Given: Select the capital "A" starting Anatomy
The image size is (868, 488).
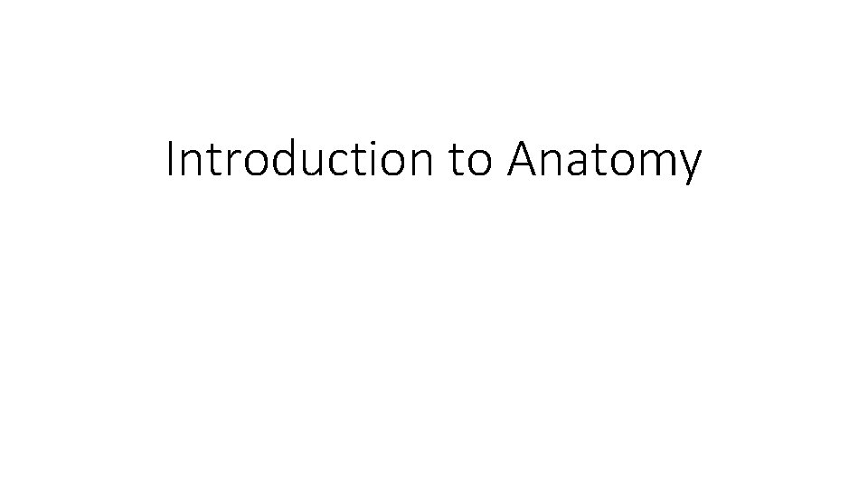Looking at the screenshot, I should point(523,161).
